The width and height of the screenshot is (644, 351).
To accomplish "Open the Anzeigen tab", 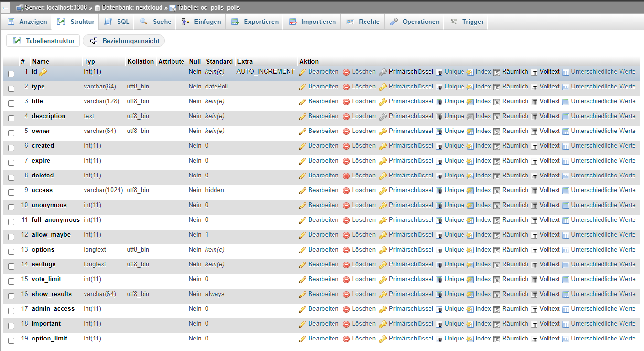I will point(27,22).
